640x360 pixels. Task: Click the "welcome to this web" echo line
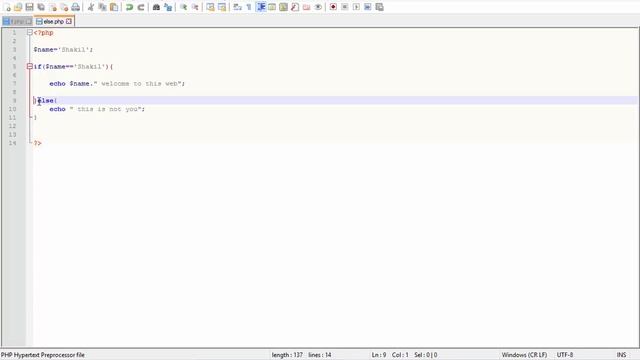(x=117, y=83)
